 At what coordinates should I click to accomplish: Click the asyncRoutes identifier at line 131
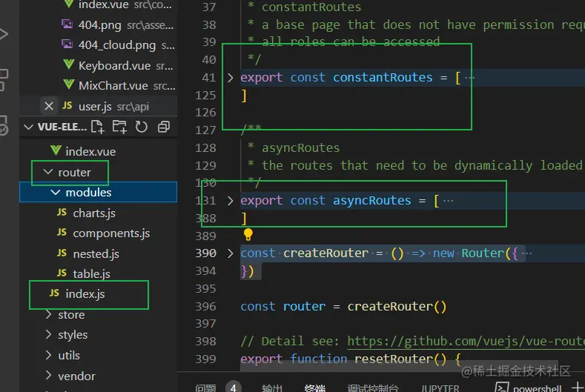pos(372,201)
